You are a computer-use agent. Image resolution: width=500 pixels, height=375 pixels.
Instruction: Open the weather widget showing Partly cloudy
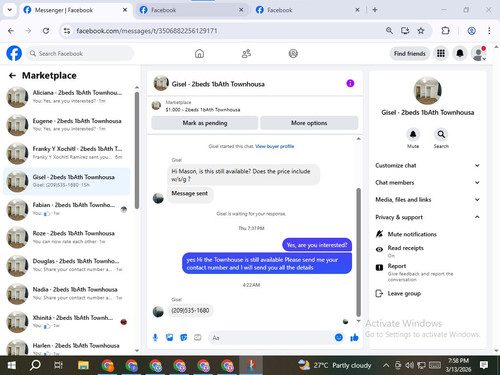pos(334,365)
